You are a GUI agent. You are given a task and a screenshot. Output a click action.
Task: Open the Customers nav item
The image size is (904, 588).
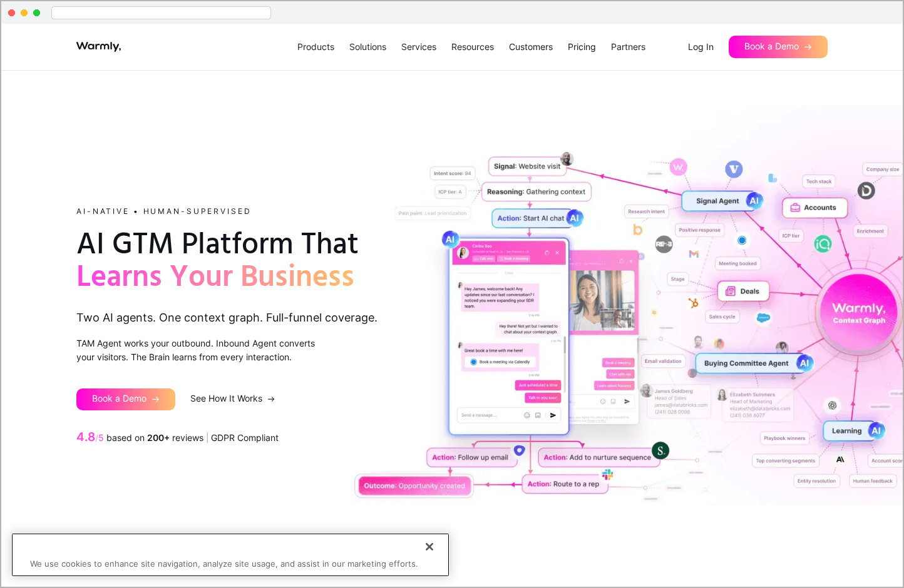pos(530,47)
